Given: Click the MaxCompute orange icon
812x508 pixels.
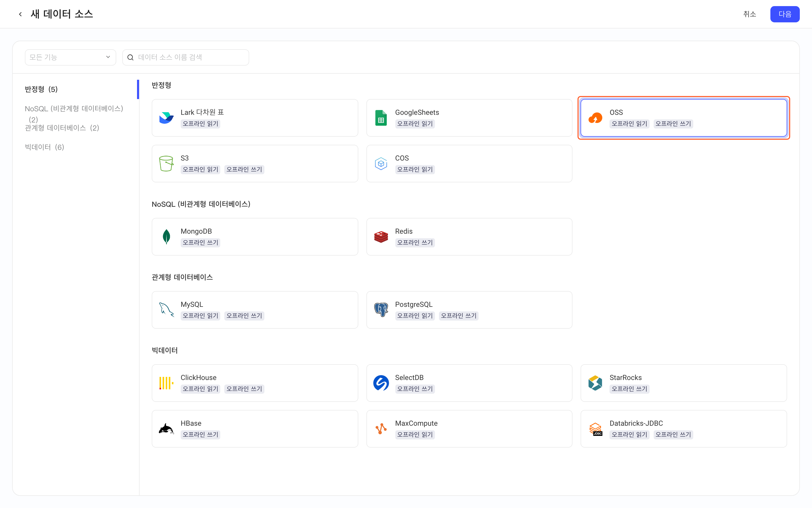Looking at the screenshot, I should [x=381, y=429].
